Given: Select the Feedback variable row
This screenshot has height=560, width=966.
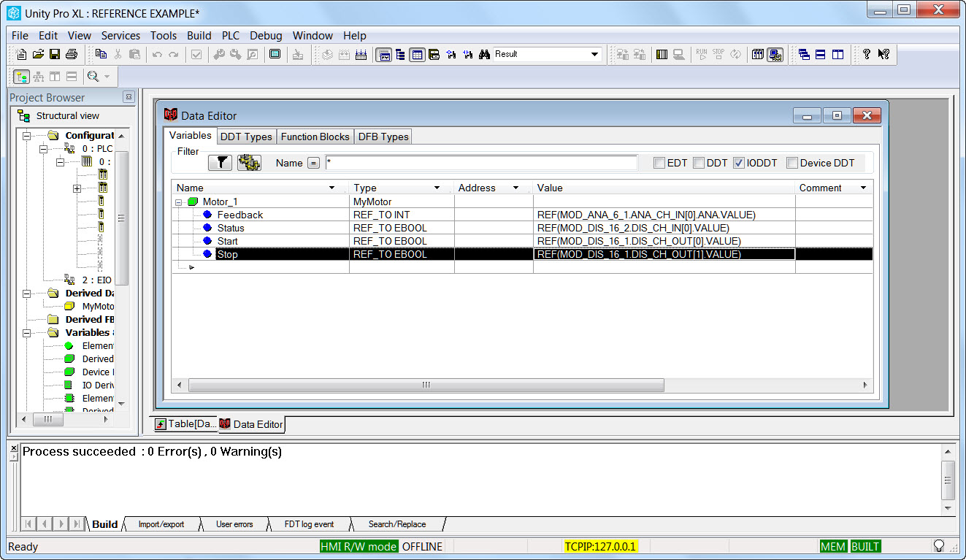Looking at the screenshot, I should (522, 215).
